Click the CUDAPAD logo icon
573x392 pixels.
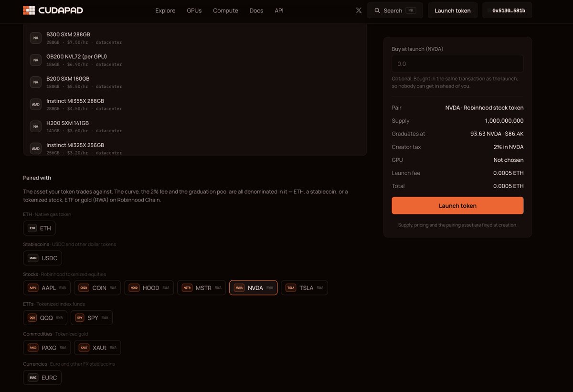(x=29, y=11)
